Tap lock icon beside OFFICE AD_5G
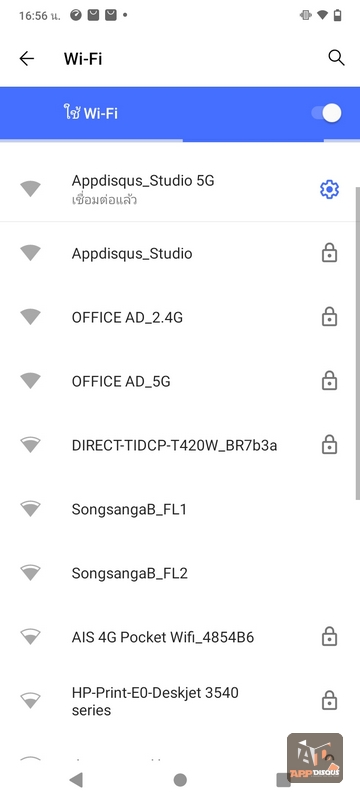The height and width of the screenshot is (800, 360). click(x=329, y=381)
